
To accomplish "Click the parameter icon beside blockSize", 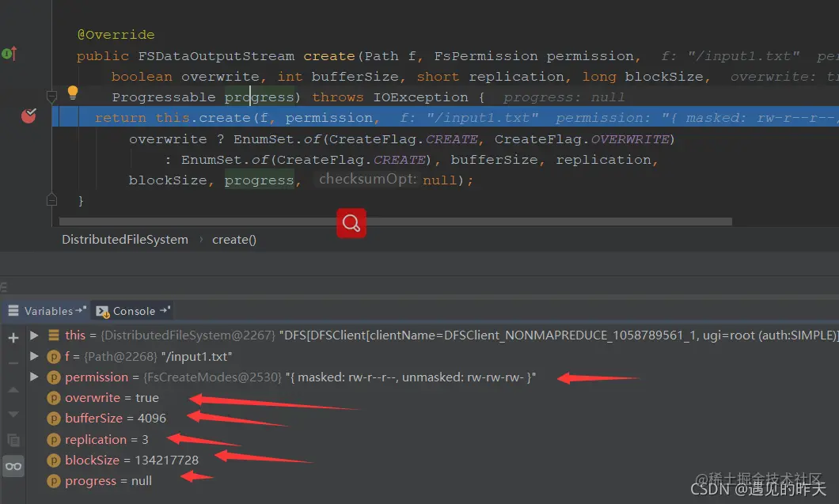I will [54, 460].
